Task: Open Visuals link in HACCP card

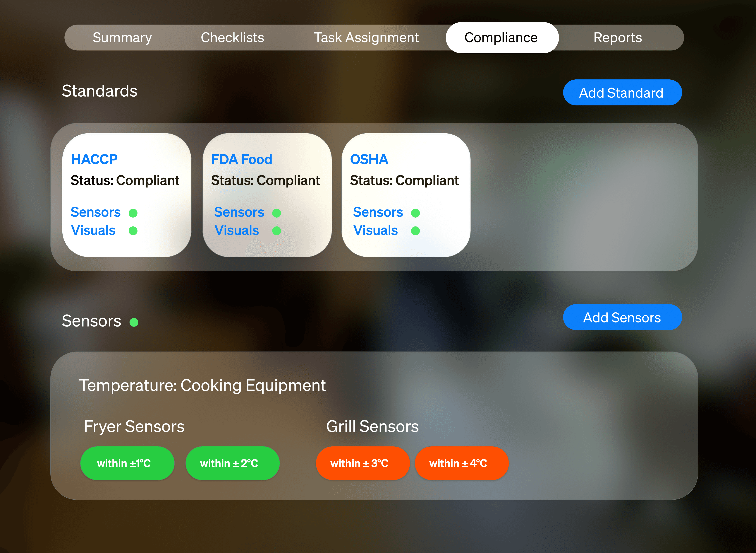Action: 93,230
